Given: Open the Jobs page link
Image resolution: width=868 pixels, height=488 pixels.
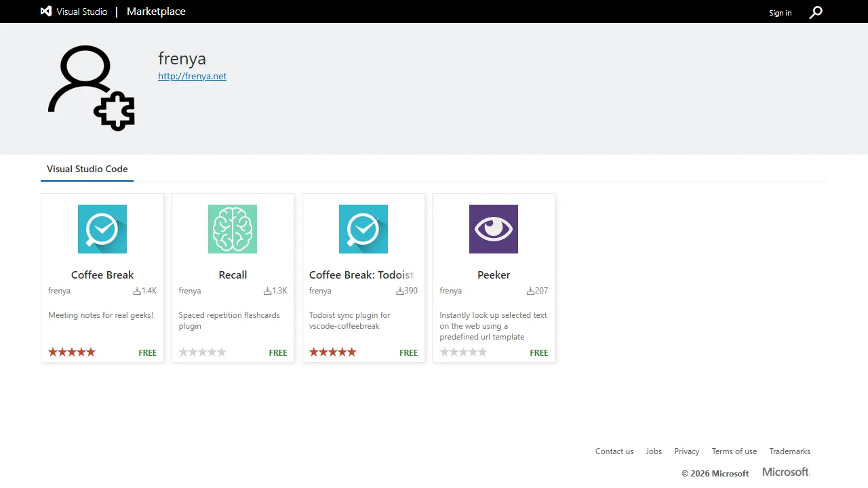Looking at the screenshot, I should coord(653,451).
